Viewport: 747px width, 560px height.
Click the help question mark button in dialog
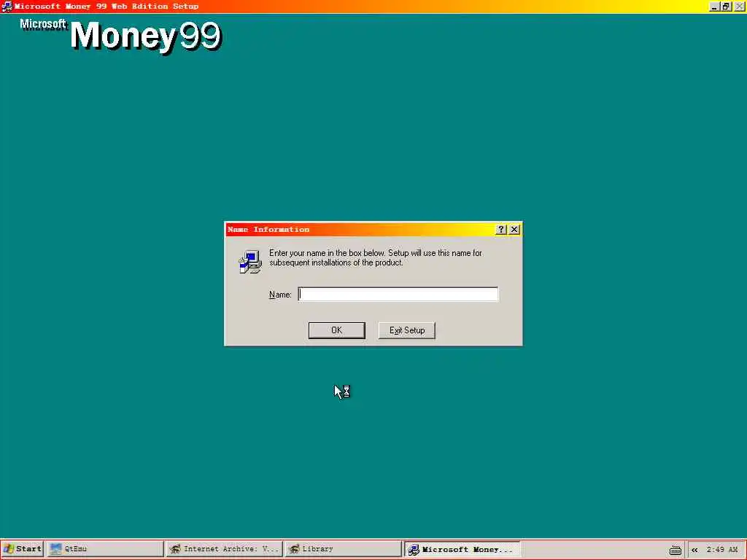pos(500,230)
